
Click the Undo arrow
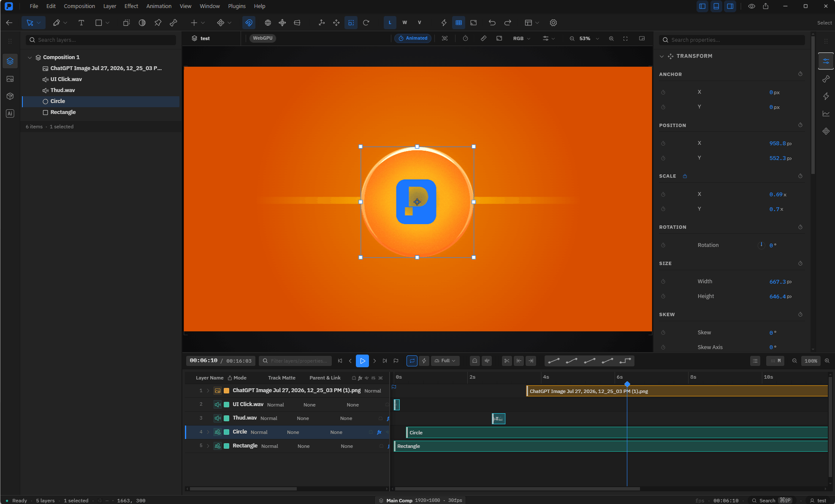point(492,23)
